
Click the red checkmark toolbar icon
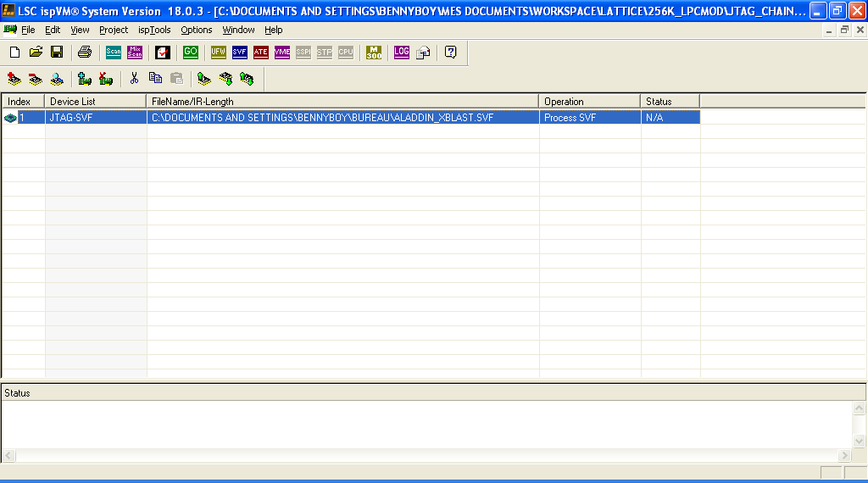[163, 52]
